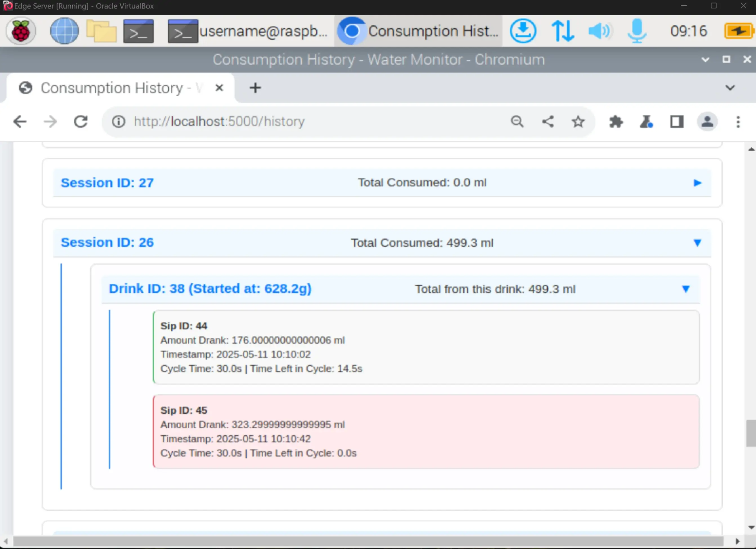Launch the terminal from the taskbar launcher

(x=138, y=31)
